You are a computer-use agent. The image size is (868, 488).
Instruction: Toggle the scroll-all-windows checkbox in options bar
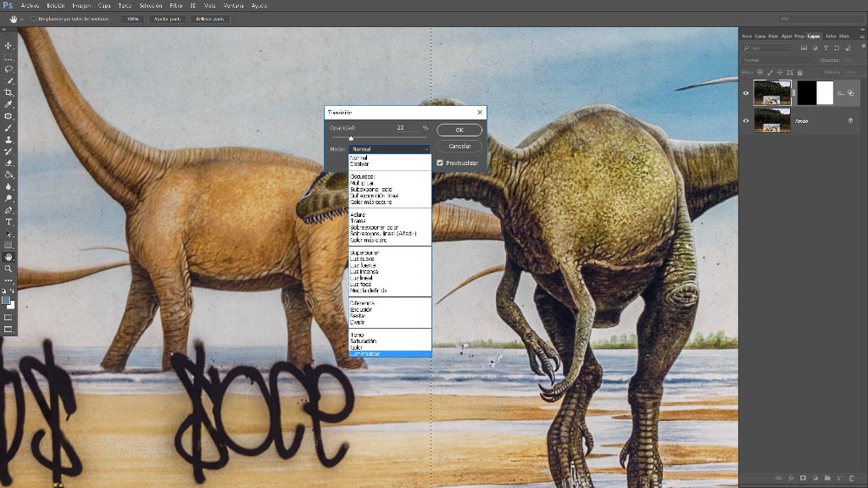(x=33, y=19)
